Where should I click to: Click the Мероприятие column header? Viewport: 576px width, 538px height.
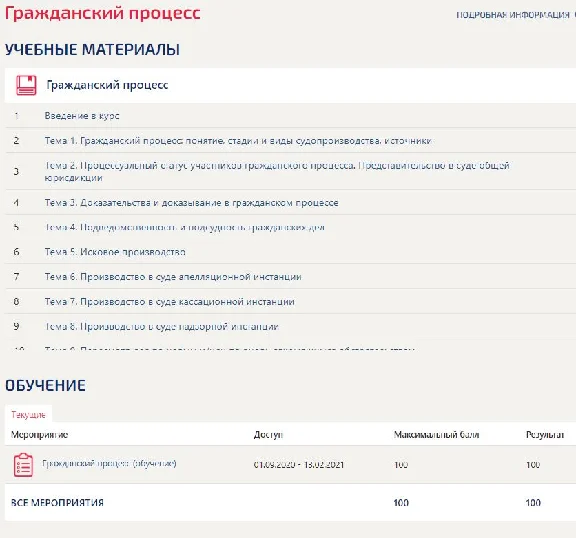coord(39,435)
